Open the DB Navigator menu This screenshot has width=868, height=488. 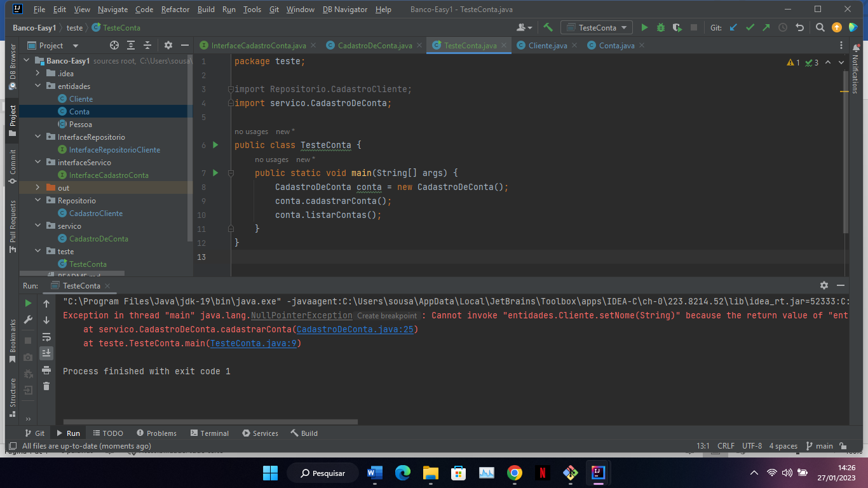click(x=345, y=10)
